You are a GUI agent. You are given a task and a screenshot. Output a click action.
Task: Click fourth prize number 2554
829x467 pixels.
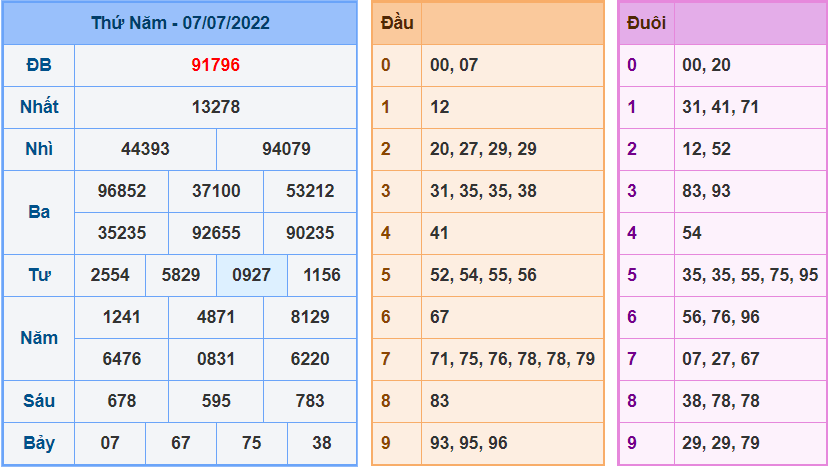click(x=110, y=274)
